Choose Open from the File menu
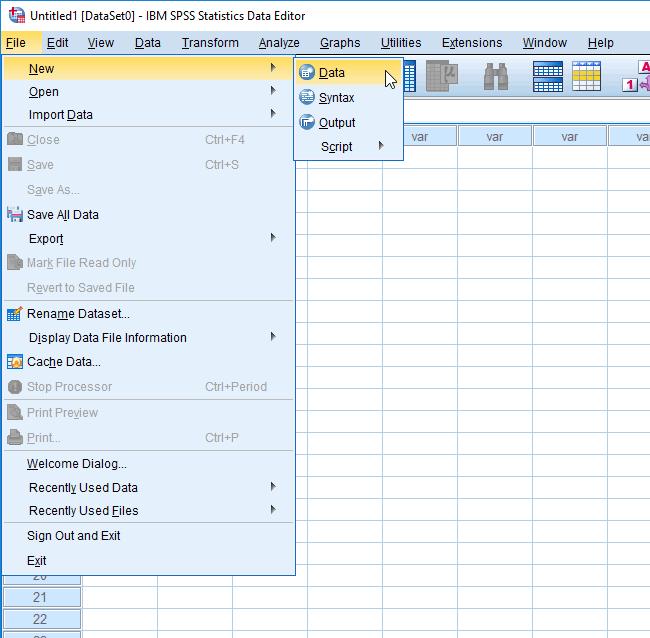The image size is (650, 638). point(148,92)
